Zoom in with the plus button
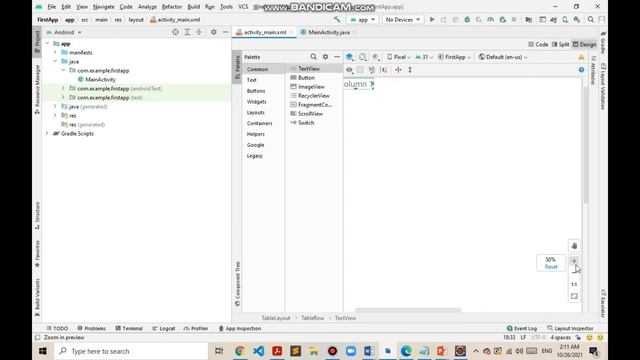 click(x=574, y=261)
